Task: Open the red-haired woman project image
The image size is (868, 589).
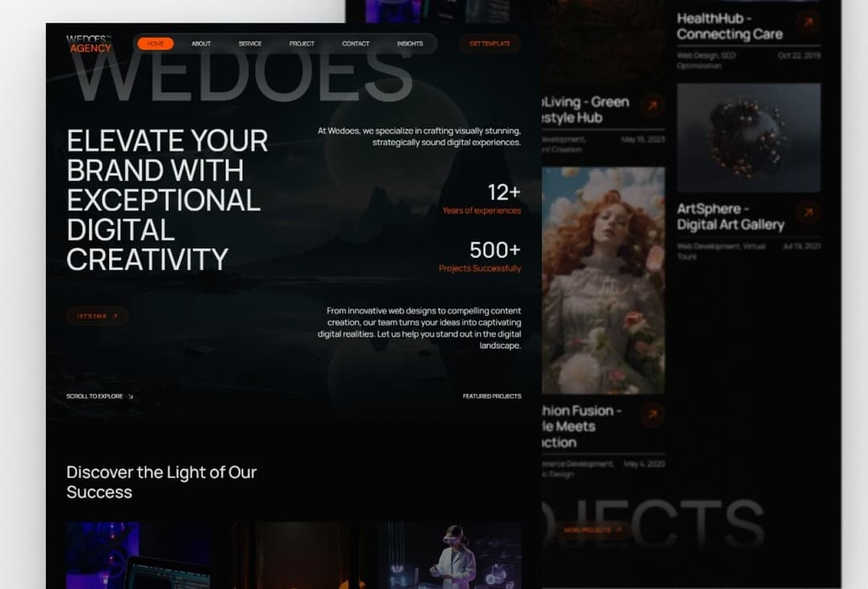Action: coord(603,280)
